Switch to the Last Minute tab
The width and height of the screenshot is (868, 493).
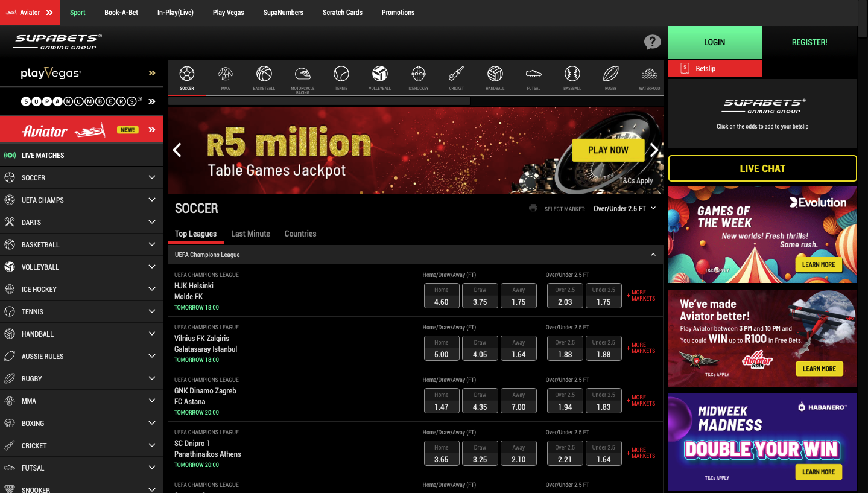[250, 234]
